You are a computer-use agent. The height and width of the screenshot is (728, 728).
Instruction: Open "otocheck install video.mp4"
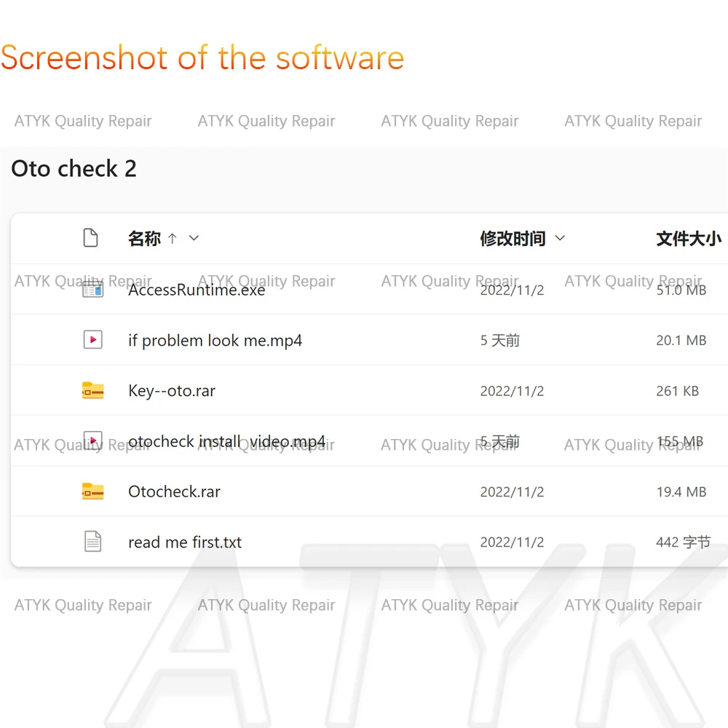coord(227,440)
